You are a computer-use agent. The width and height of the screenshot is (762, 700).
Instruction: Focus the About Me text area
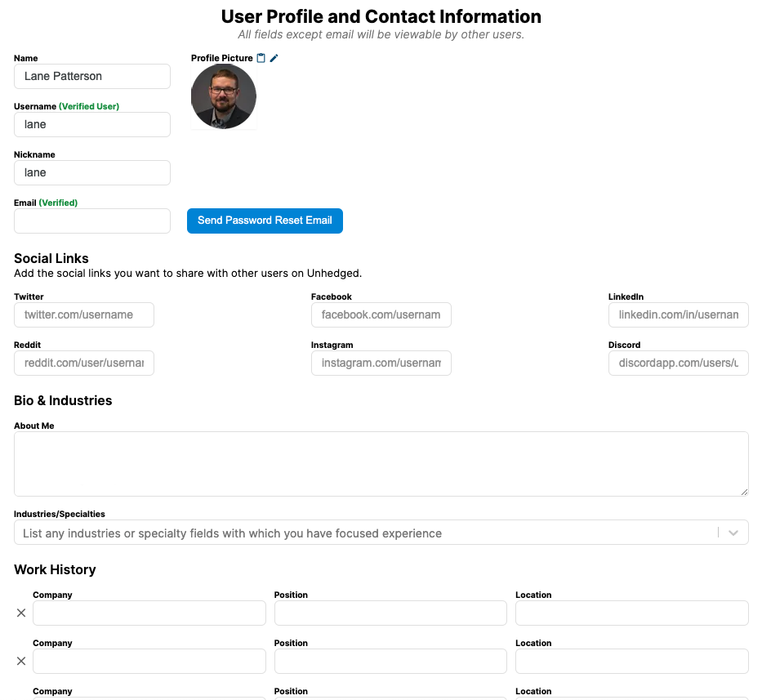coord(381,463)
